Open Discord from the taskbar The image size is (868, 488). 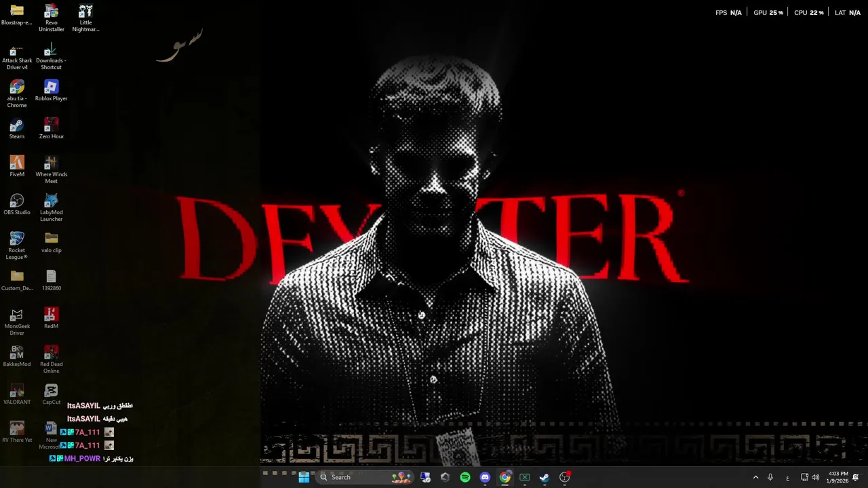coord(485,477)
